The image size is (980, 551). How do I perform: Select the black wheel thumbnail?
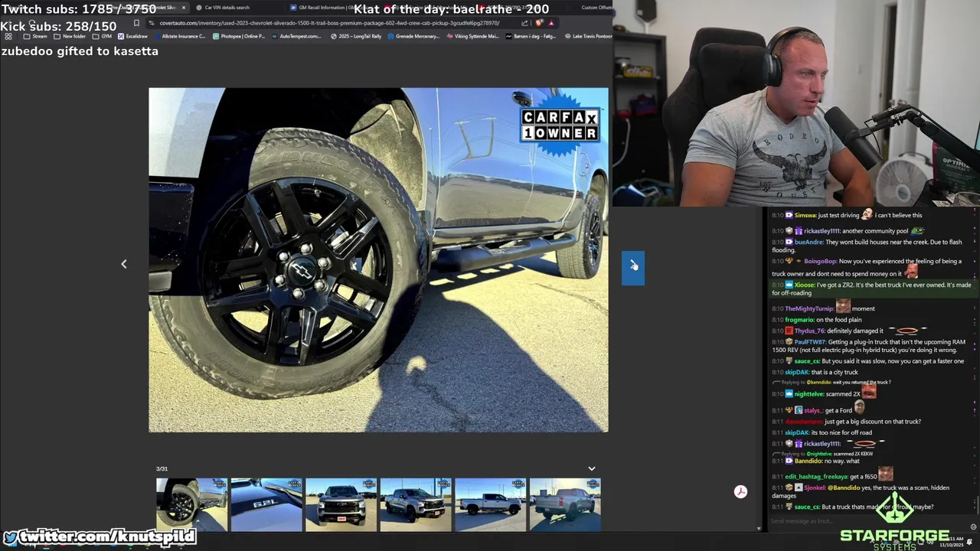coord(191,505)
